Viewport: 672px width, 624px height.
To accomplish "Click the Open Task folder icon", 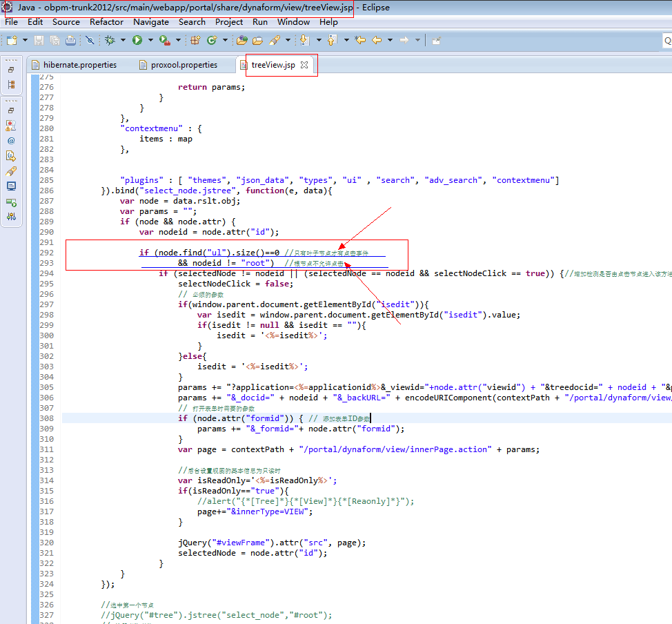I will point(257,40).
